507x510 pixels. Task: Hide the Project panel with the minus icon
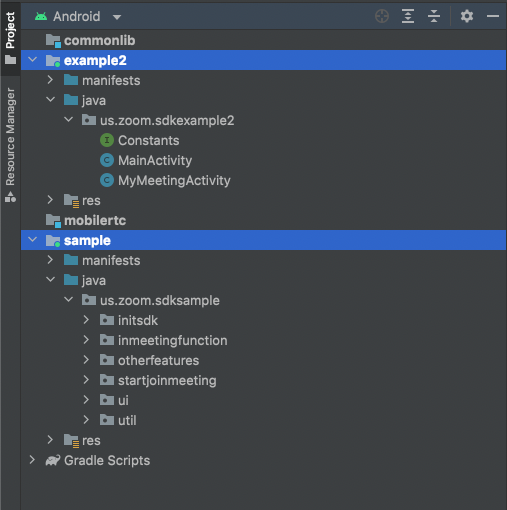[493, 16]
